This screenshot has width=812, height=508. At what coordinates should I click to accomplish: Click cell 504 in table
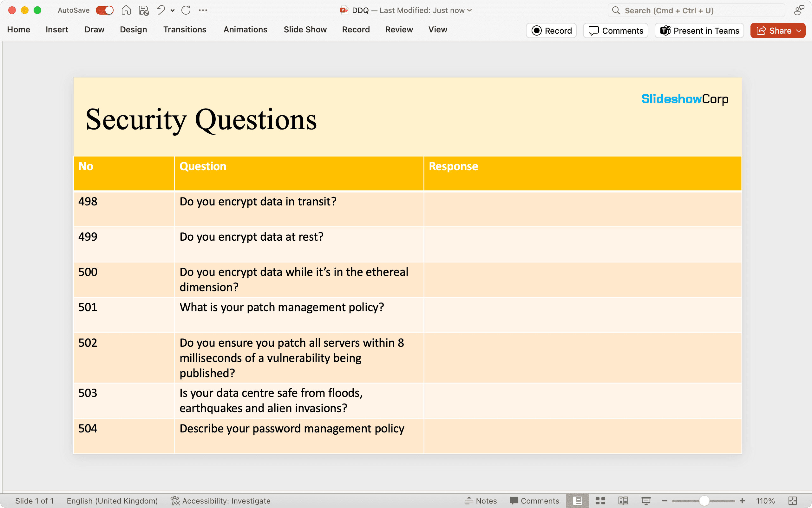[x=124, y=436]
